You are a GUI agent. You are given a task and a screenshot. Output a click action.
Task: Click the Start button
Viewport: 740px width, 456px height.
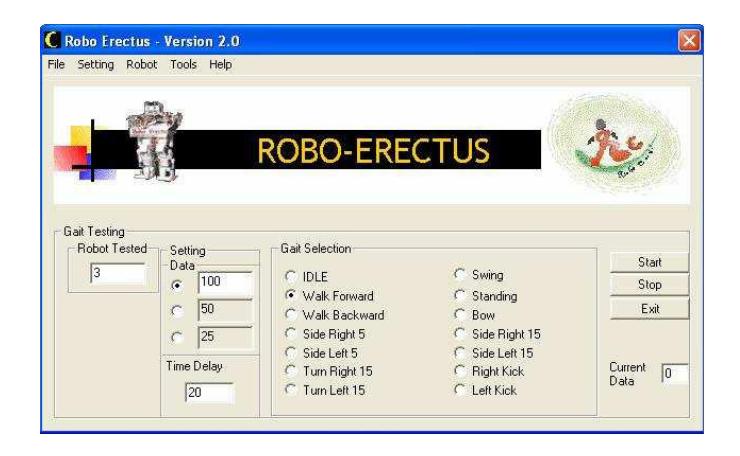click(649, 262)
